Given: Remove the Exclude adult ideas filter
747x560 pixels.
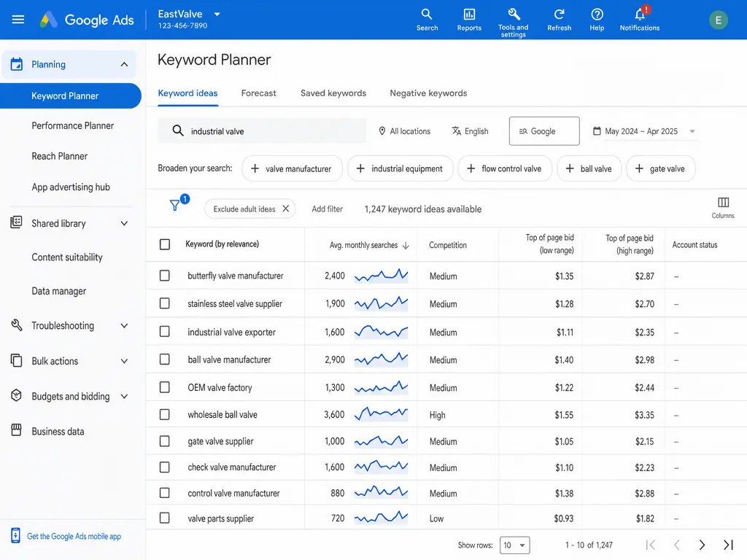Looking at the screenshot, I should click(x=286, y=209).
